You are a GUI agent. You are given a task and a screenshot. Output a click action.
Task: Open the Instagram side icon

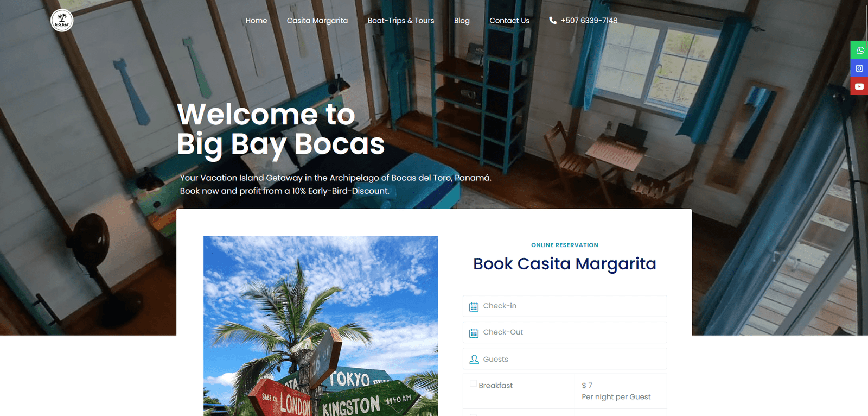point(859,68)
